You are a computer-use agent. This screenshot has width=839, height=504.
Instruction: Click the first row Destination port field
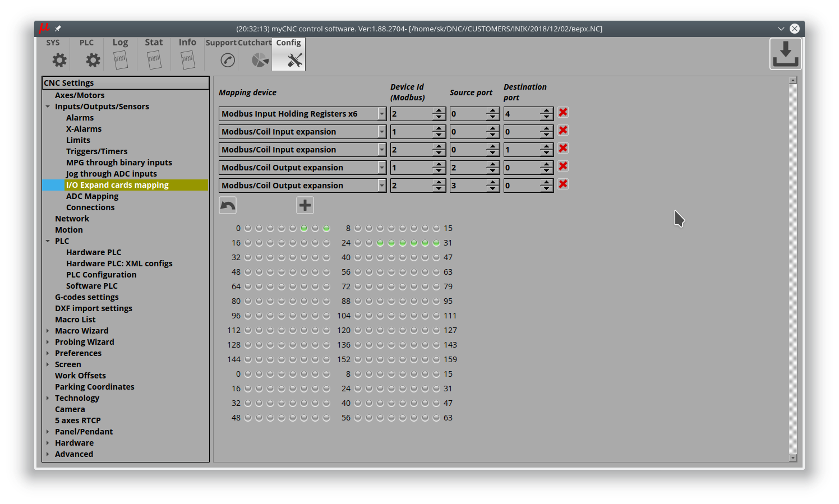click(521, 114)
